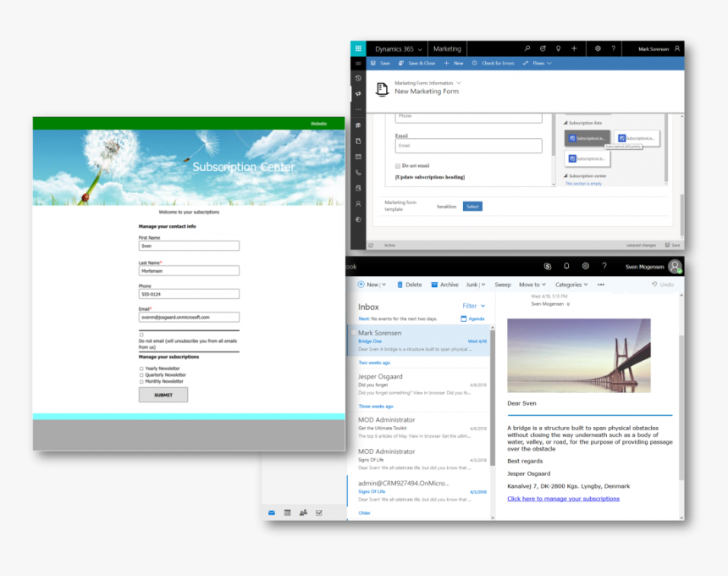Image resolution: width=728 pixels, height=576 pixels.
Task: Open the task flow icon in Dynamics header
Action: [543, 48]
